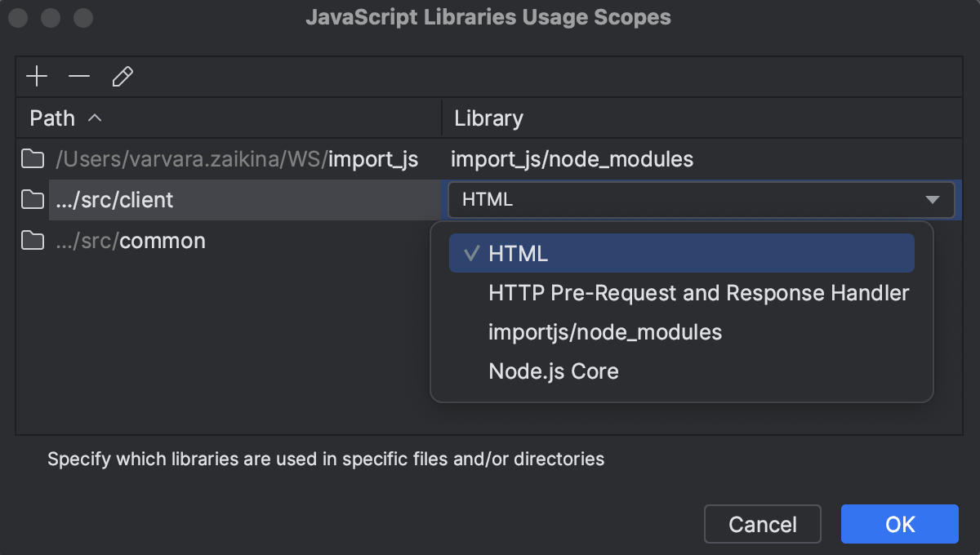Choose importjs/node_modules from the dropdown

(604, 331)
